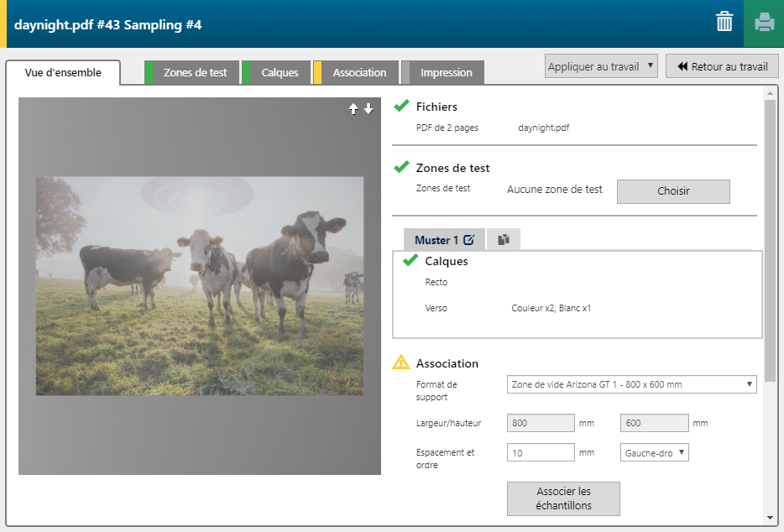Open the Appliquer au travail dropdown
Image resolution: width=784 pixels, height=532 pixels.
coord(600,66)
